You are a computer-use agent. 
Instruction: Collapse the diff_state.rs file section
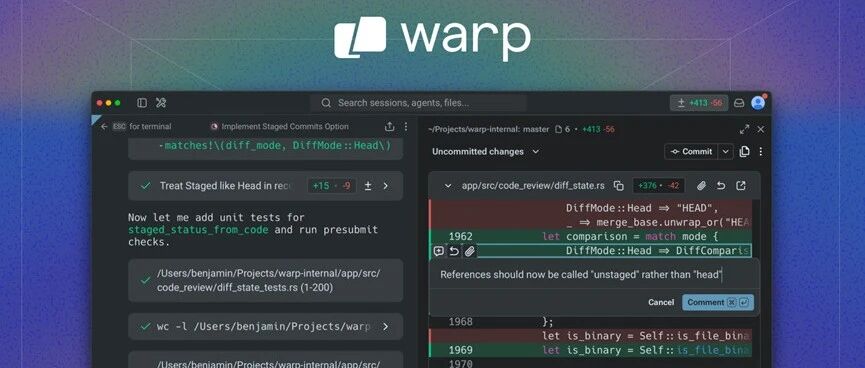click(x=448, y=186)
